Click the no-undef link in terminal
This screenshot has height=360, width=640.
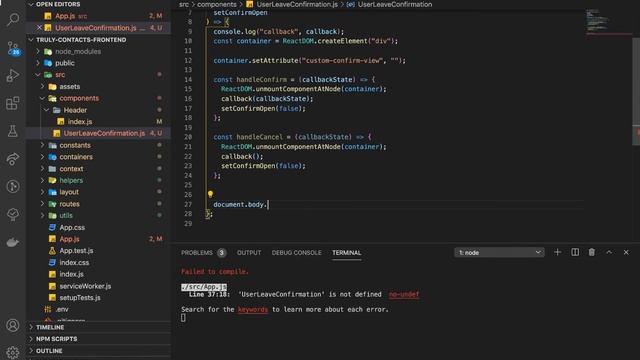[x=404, y=294]
